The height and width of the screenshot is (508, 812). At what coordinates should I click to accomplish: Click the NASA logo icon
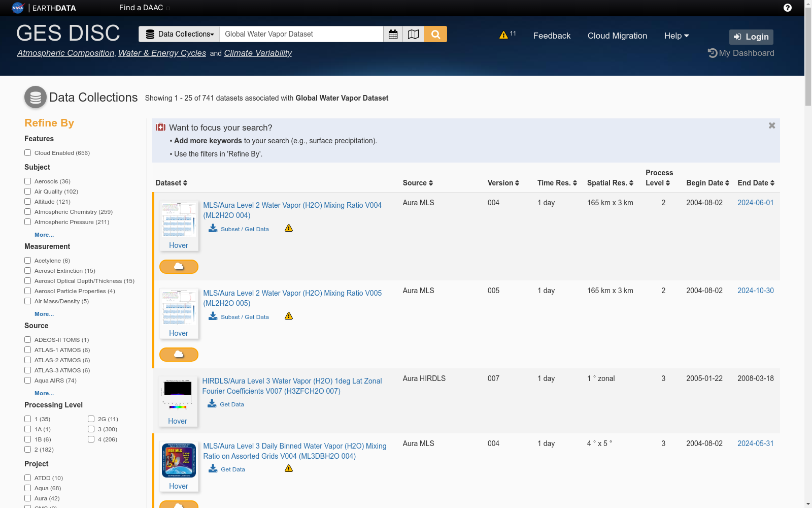(x=18, y=8)
